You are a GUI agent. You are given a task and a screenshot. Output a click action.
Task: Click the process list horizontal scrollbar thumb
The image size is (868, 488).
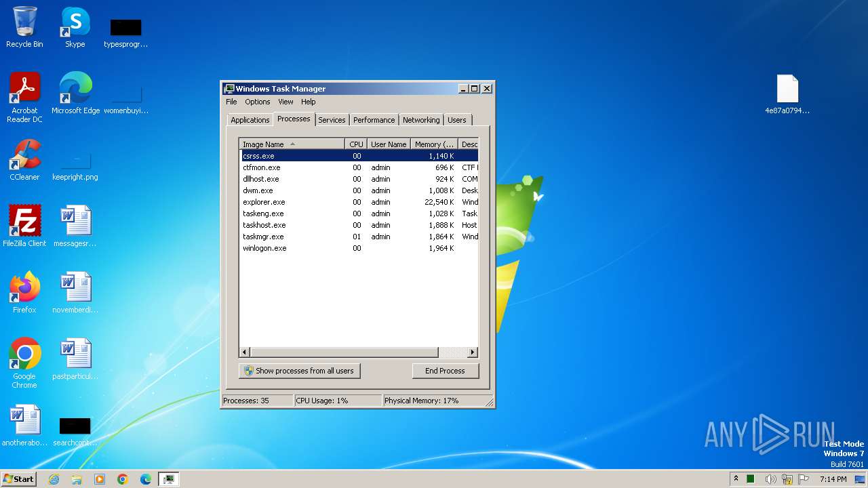[344, 352]
